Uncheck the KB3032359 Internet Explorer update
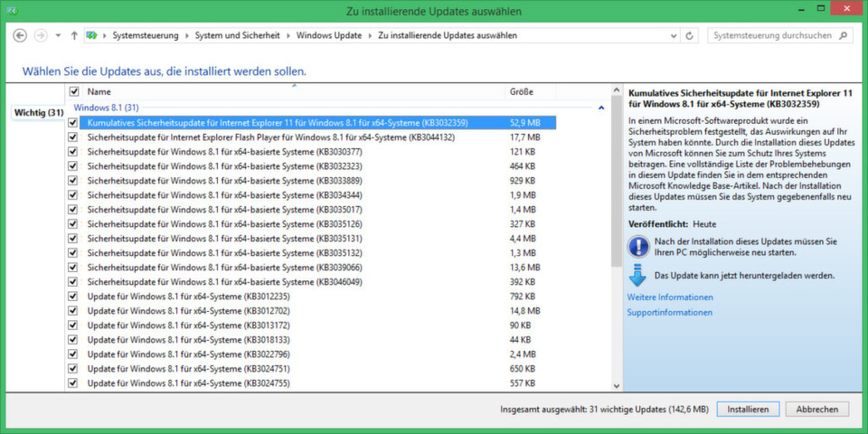 click(x=72, y=122)
